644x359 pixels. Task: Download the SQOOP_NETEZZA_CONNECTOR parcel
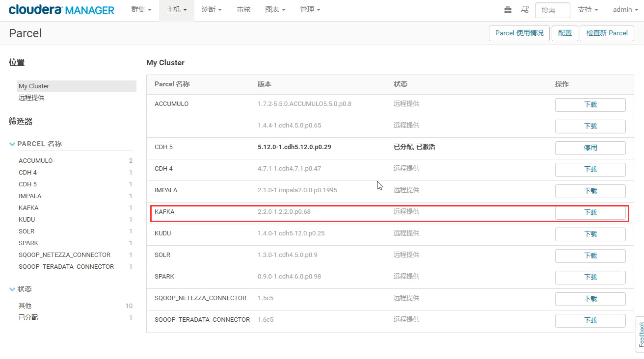pos(590,299)
